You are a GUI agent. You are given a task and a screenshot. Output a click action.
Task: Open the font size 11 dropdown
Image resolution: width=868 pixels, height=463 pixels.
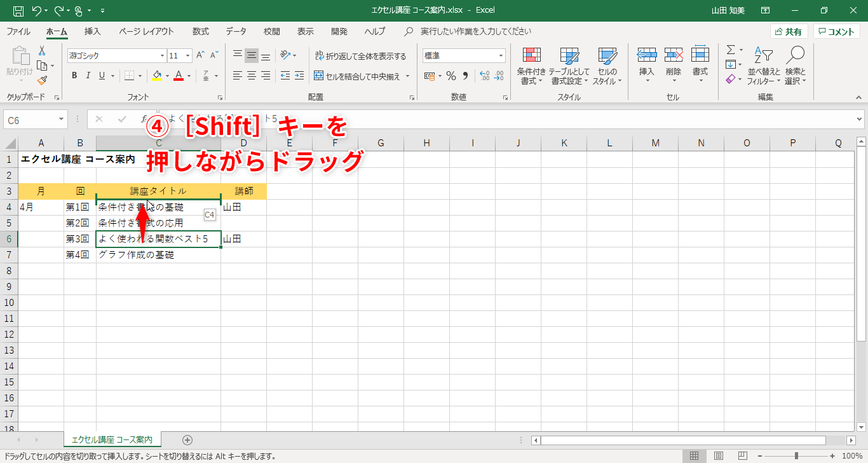189,56
